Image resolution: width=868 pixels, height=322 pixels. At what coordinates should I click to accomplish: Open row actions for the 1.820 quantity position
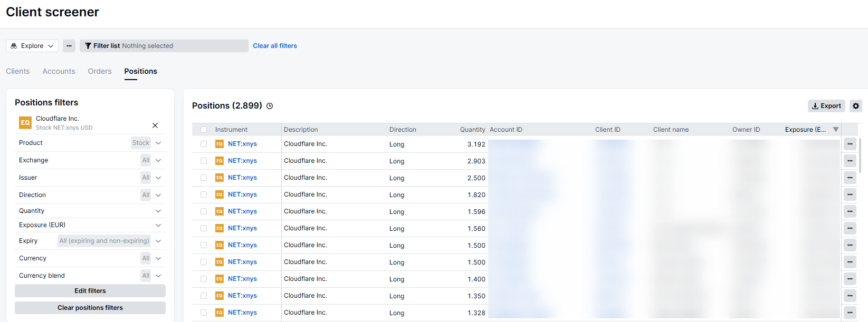click(x=850, y=194)
